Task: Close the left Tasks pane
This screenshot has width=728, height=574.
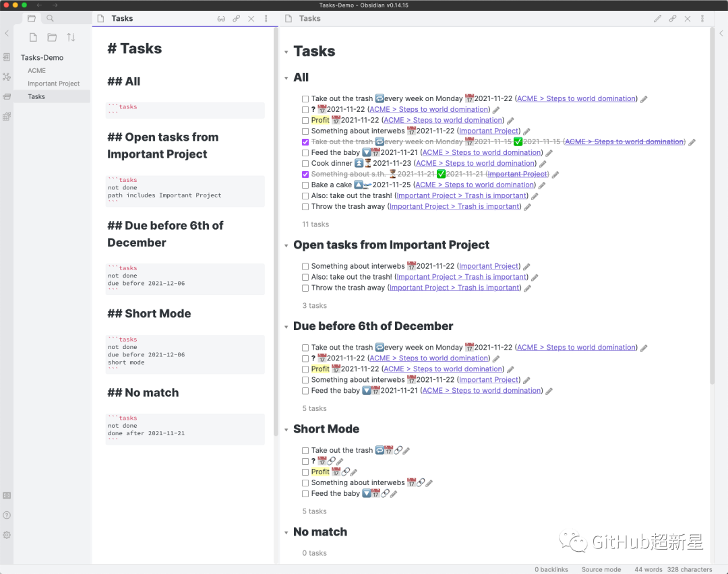Action: coord(251,19)
